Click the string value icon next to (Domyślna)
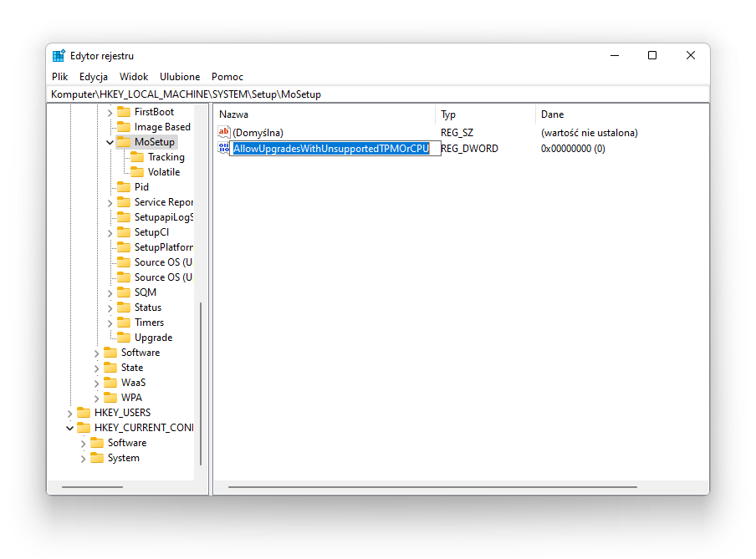The width and height of the screenshot is (756, 559). (224, 132)
